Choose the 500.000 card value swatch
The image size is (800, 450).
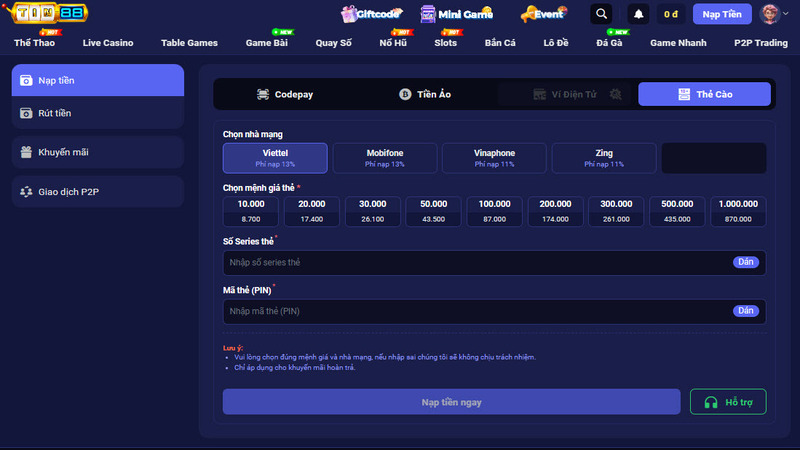point(677,211)
